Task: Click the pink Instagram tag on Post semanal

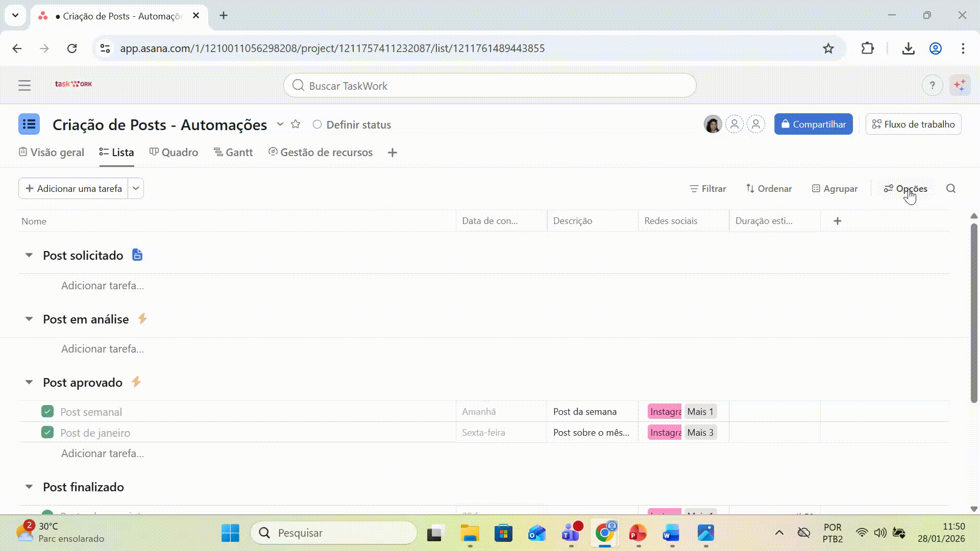Action: tap(665, 412)
